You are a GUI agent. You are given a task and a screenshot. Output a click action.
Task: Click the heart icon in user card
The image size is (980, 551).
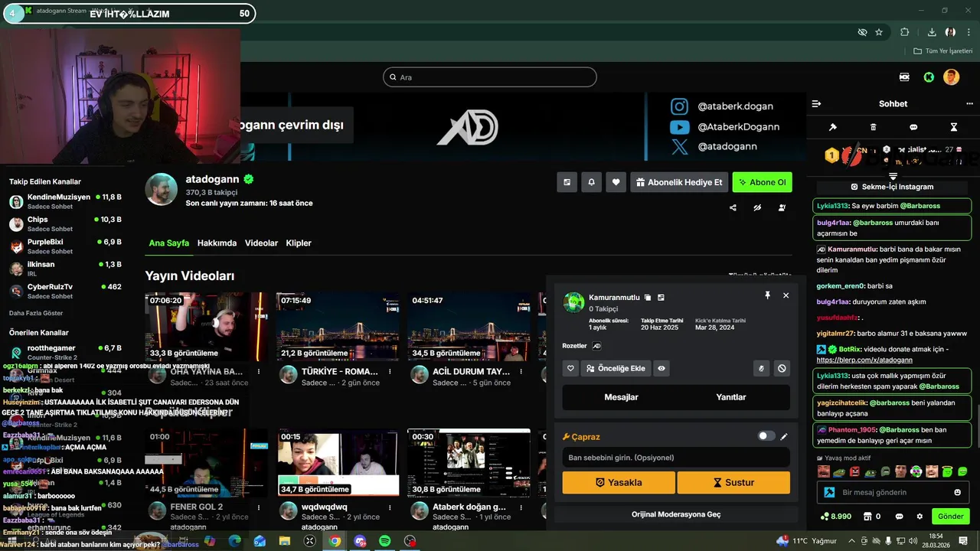click(570, 368)
